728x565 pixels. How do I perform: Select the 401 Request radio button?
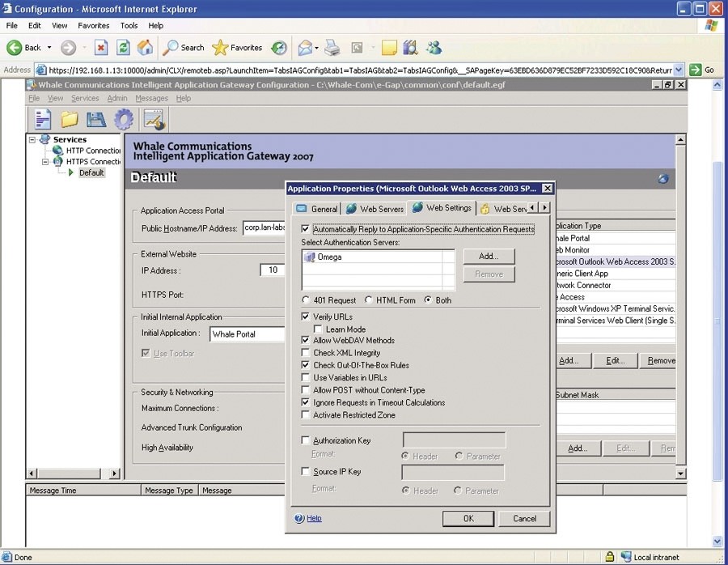[306, 300]
